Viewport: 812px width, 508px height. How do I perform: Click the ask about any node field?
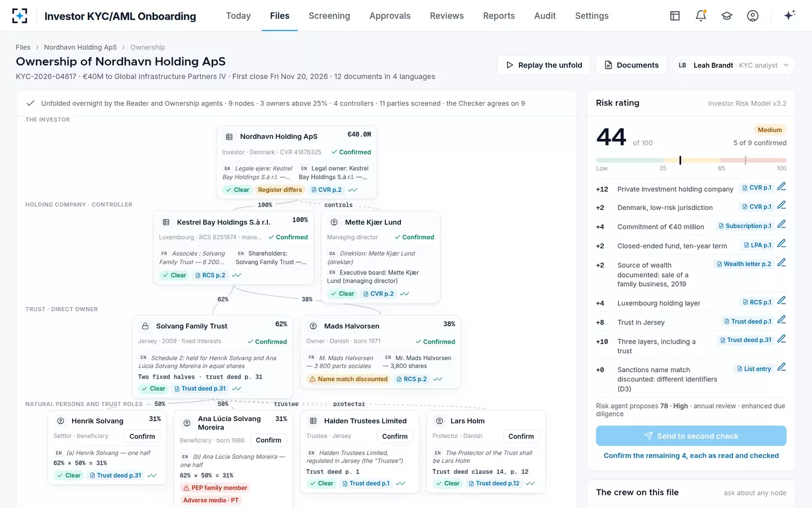click(x=755, y=493)
